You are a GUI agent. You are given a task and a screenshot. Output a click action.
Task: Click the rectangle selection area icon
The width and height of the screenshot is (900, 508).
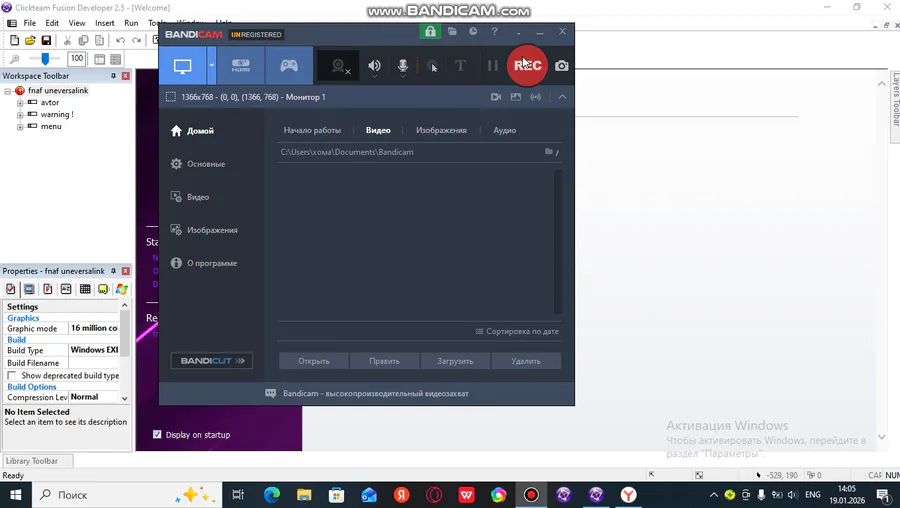pyautogui.click(x=170, y=97)
